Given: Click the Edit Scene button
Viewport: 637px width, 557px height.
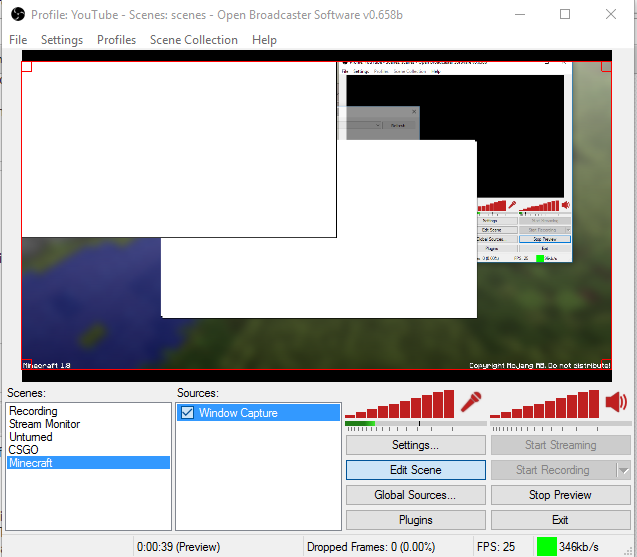Looking at the screenshot, I should point(416,470).
